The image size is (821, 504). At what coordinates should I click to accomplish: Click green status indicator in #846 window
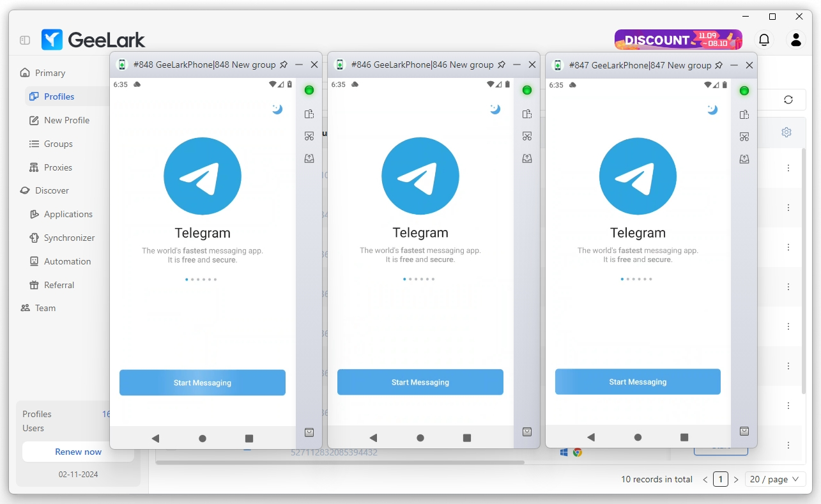pos(527,90)
